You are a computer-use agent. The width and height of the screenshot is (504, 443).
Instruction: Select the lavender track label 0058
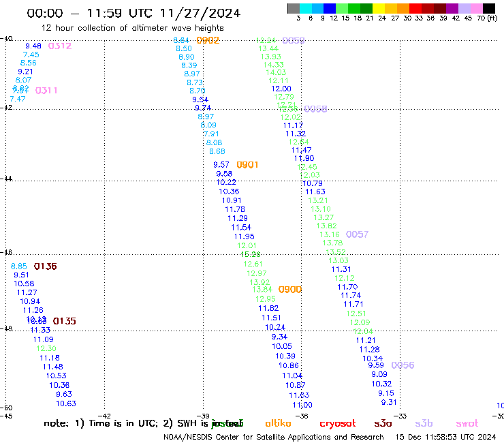click(x=315, y=109)
